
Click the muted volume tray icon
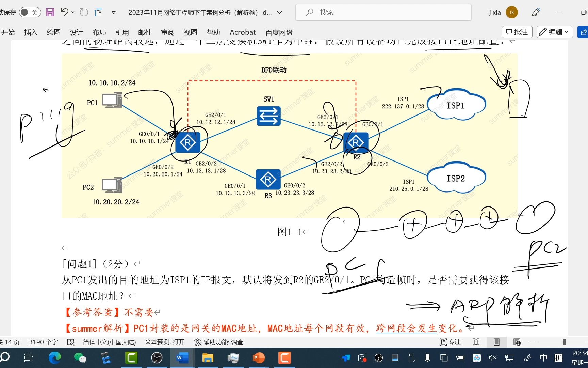492,358
